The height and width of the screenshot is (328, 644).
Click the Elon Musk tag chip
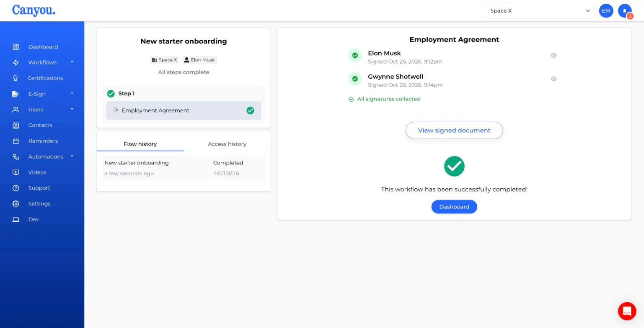tap(199, 60)
